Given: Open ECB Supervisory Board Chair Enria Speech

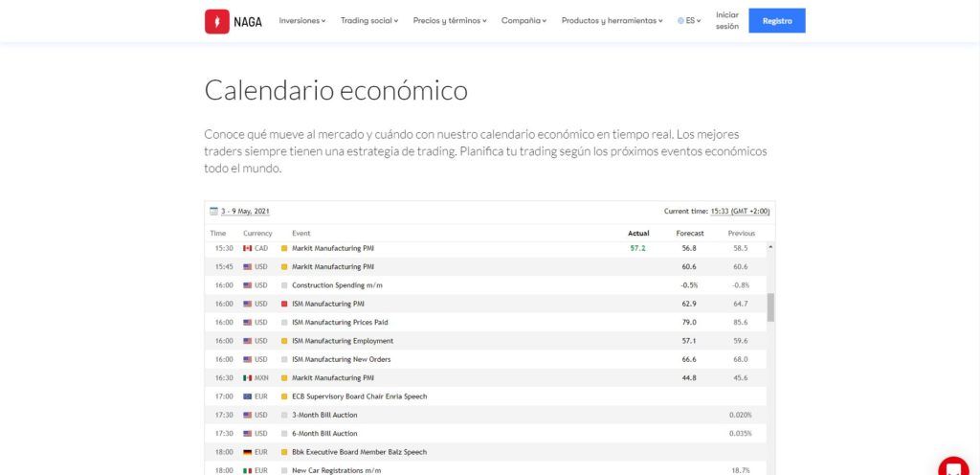Looking at the screenshot, I should [x=360, y=396].
